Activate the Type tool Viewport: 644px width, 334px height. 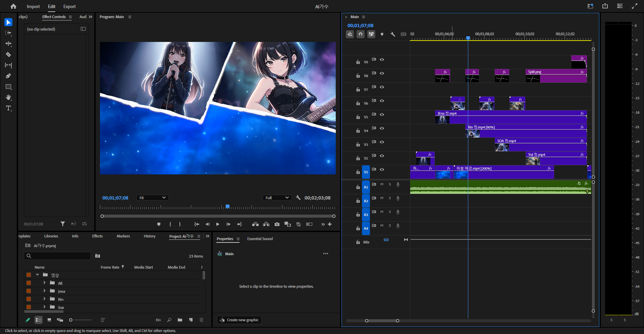(8, 108)
